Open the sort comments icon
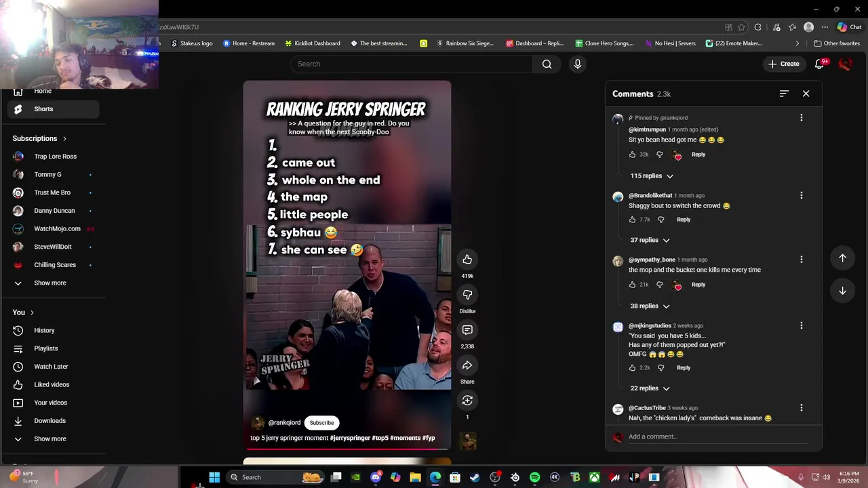The height and width of the screenshot is (488, 868). 784,94
